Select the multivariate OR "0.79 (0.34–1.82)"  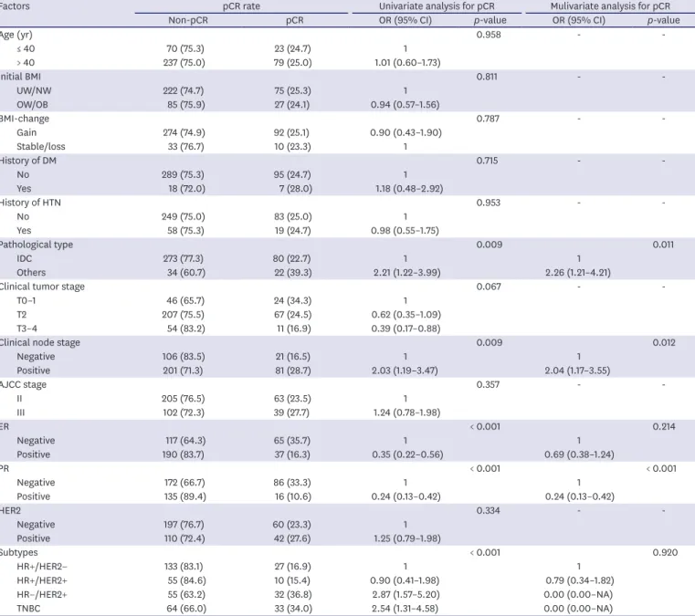coord(579,580)
